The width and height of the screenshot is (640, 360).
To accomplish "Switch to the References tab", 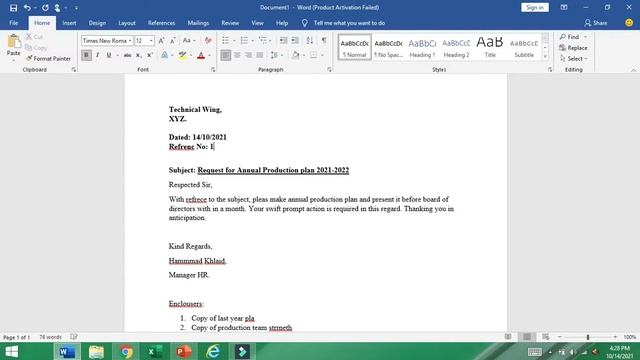I will pos(161,23).
